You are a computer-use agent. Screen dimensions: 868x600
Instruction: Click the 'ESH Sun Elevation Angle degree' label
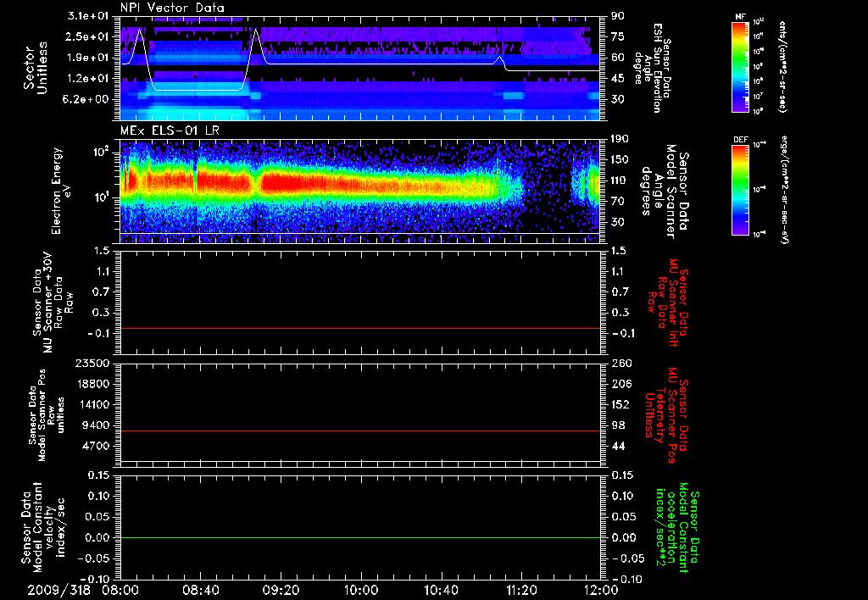click(x=652, y=68)
